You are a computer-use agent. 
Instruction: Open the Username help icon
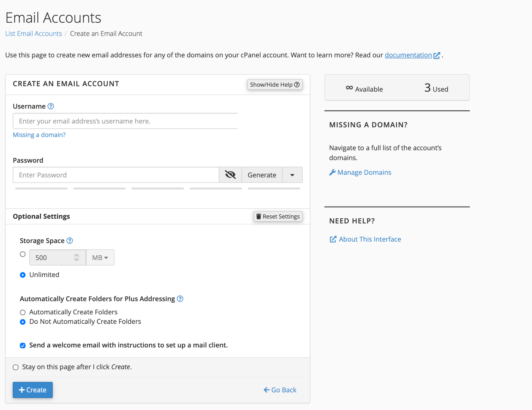[51, 106]
